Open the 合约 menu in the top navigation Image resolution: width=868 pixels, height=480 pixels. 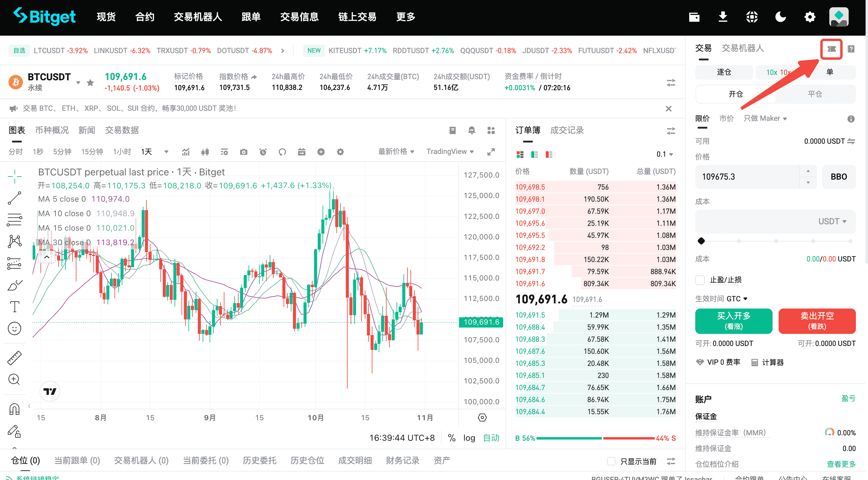[144, 17]
